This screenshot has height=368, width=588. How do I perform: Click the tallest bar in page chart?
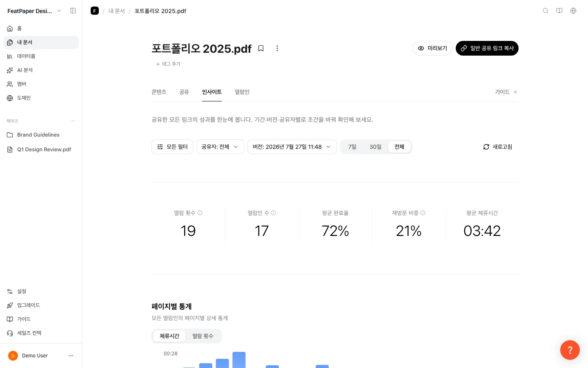pyautogui.click(x=239, y=360)
